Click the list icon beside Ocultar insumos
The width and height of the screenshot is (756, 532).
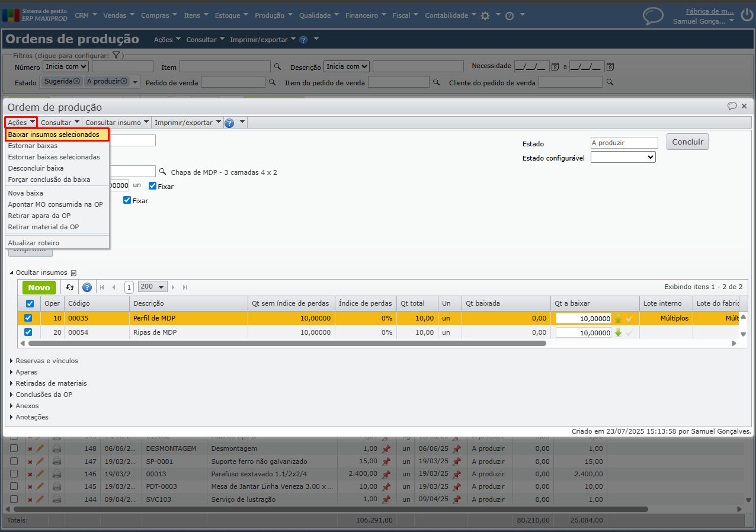[73, 273]
